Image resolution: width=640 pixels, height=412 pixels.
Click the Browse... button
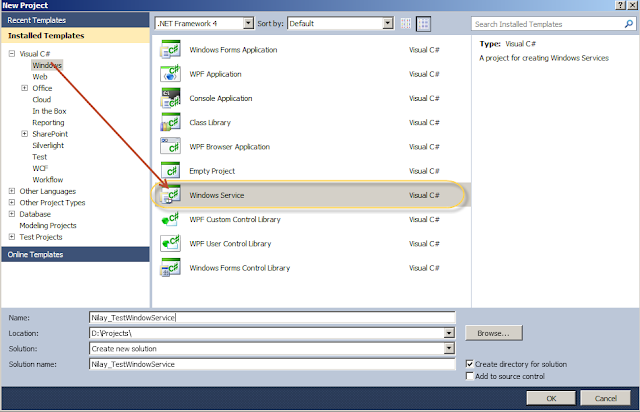pos(493,333)
